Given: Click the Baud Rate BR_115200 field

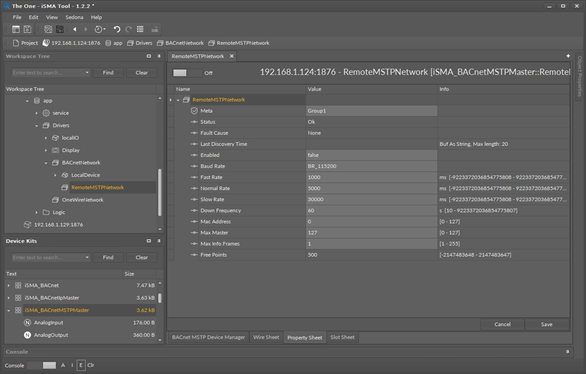Looking at the screenshot, I should (x=371, y=166).
